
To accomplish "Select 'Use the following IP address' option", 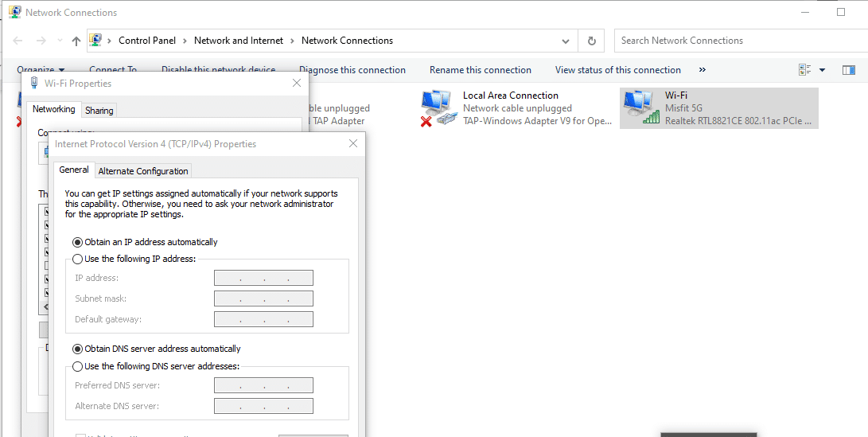I will pos(77,259).
